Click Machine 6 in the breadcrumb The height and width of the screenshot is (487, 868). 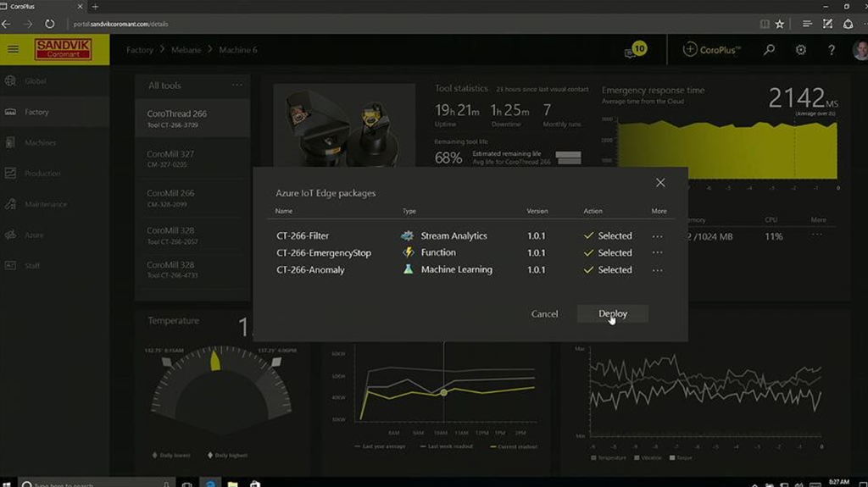(238, 50)
